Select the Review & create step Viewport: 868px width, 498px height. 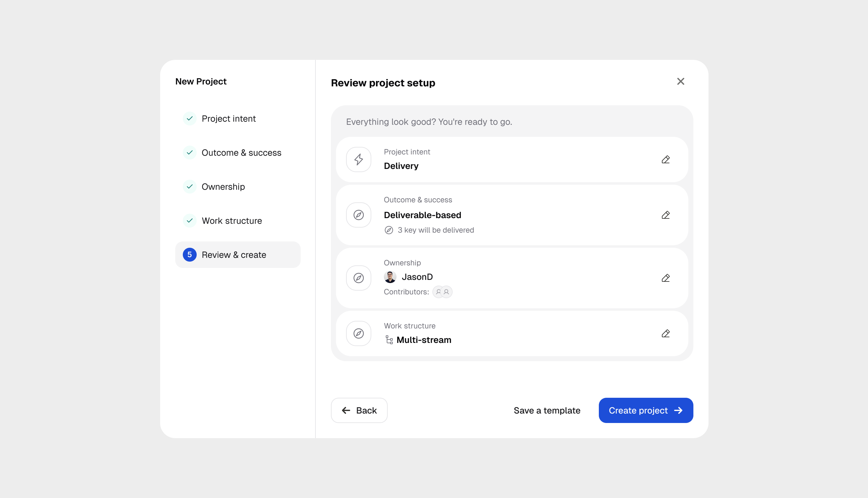238,255
